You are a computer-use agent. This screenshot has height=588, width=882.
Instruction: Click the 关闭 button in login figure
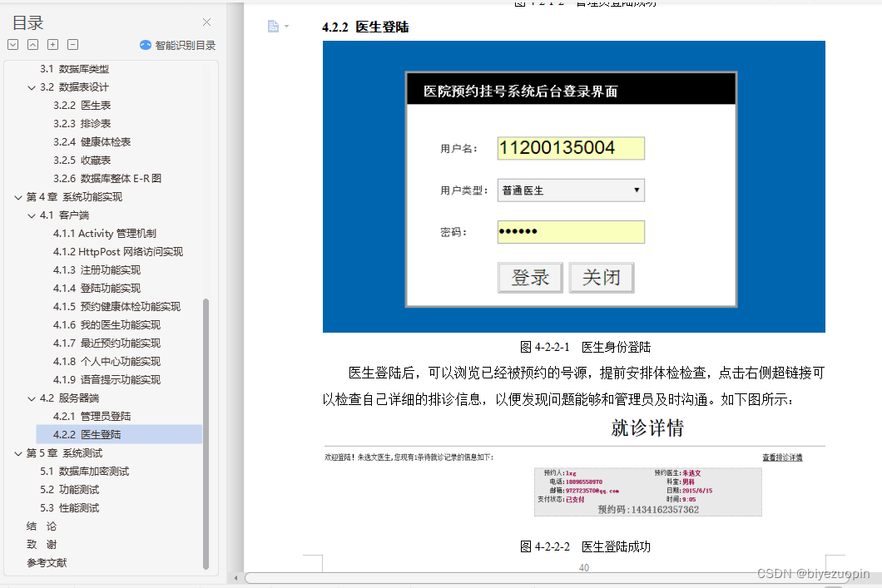pyautogui.click(x=602, y=278)
